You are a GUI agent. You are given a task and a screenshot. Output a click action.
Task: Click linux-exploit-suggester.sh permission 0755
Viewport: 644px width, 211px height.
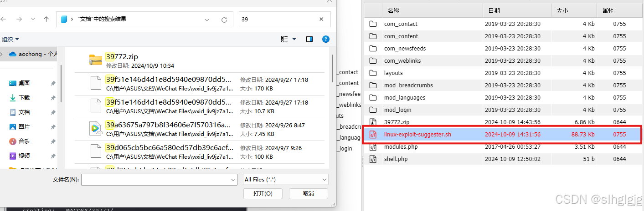(619, 134)
